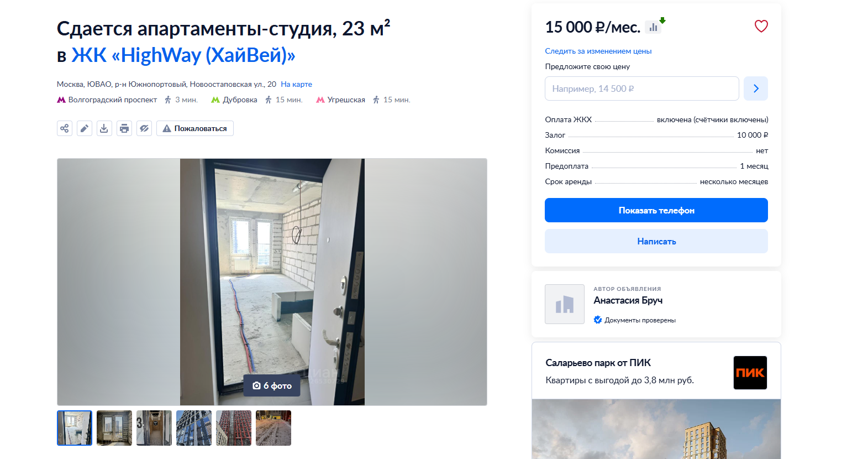Screen dimensions: 868x459
Task: Select the last snowy street thumbnail
Action: click(273, 428)
